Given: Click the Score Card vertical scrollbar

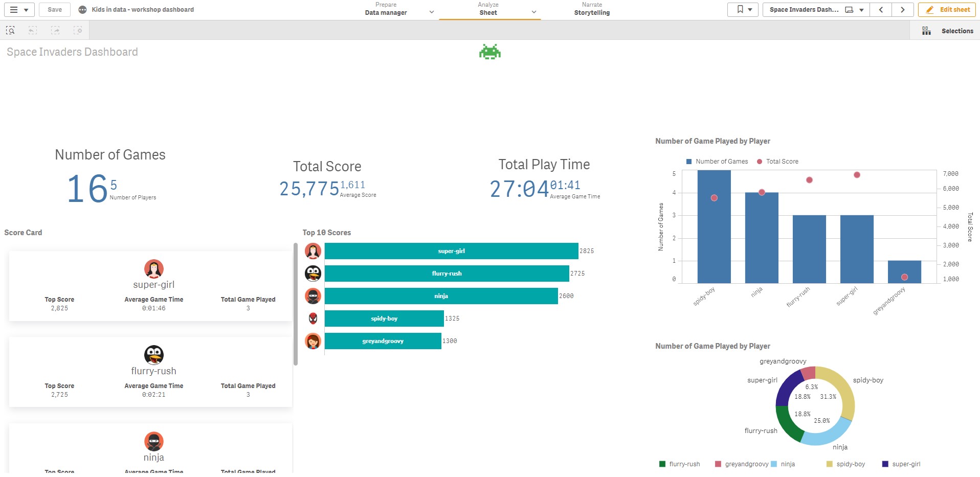Looking at the screenshot, I should [x=296, y=304].
